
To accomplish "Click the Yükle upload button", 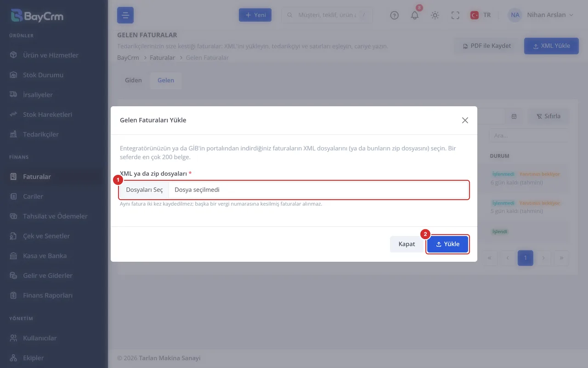I will 447,244.
